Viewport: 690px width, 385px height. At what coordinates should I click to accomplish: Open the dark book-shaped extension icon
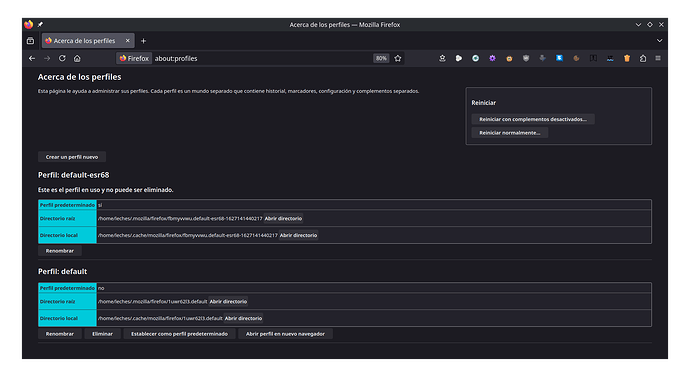593,58
